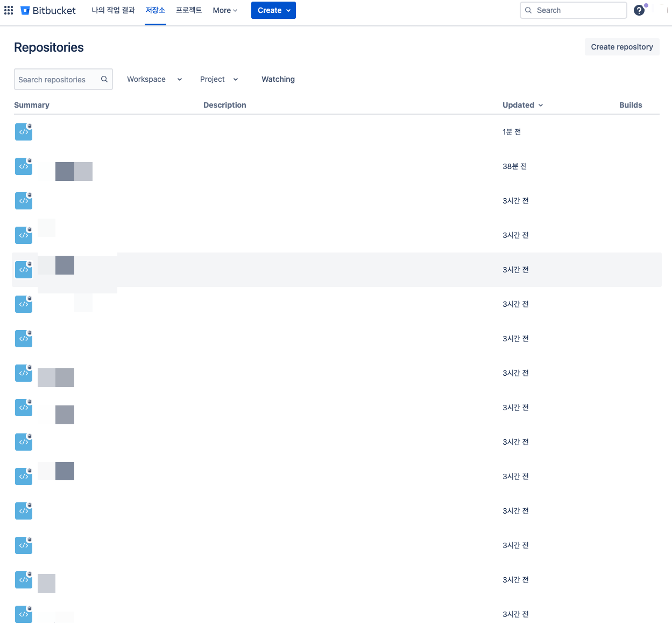
Task: Expand the Workspace filter dropdown
Action: (154, 79)
